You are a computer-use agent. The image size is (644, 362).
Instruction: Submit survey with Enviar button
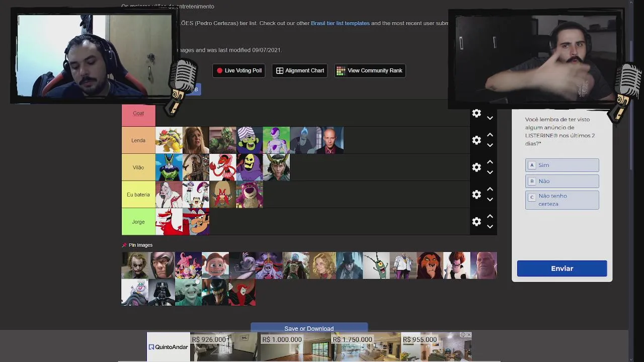(562, 268)
